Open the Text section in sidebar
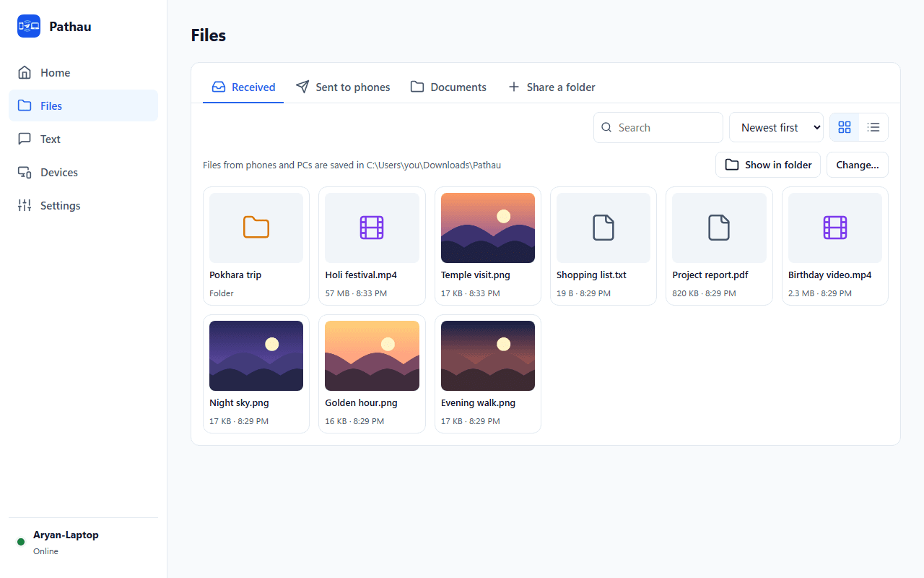924x578 pixels. pos(83,139)
